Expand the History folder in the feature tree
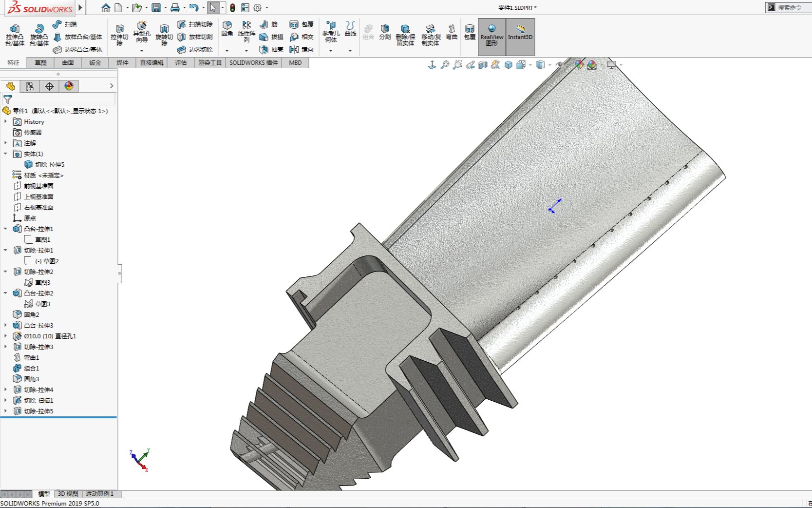The height and width of the screenshot is (508, 812). coord(6,121)
